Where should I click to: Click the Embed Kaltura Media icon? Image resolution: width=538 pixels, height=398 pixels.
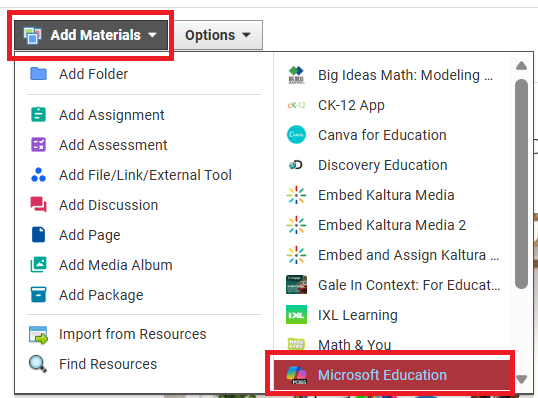[296, 195]
